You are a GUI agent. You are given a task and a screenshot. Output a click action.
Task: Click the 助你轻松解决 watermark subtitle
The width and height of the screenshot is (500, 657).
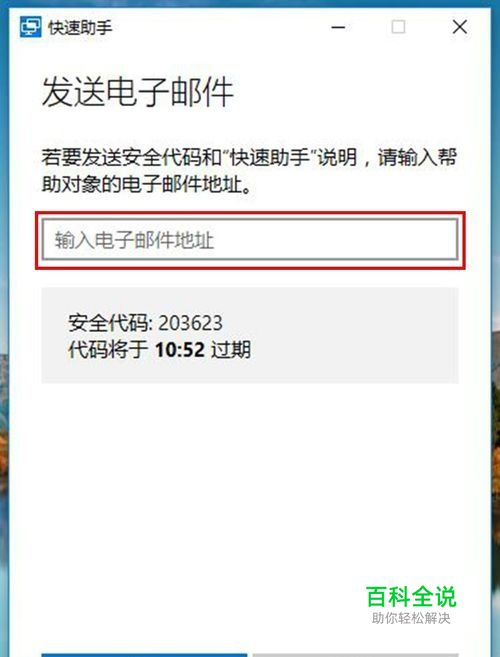[x=411, y=618]
